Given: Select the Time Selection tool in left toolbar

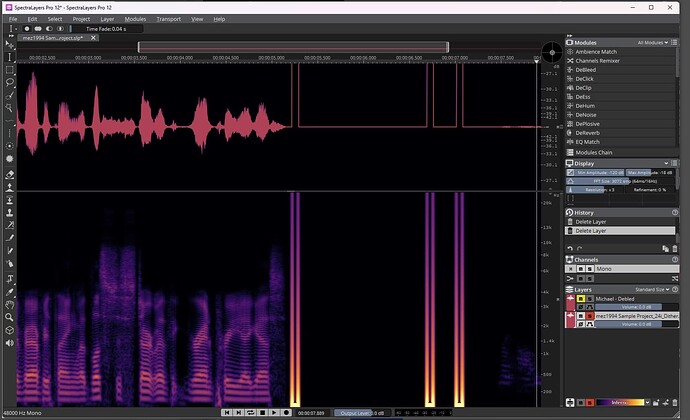Looking at the screenshot, I should coord(10,57).
